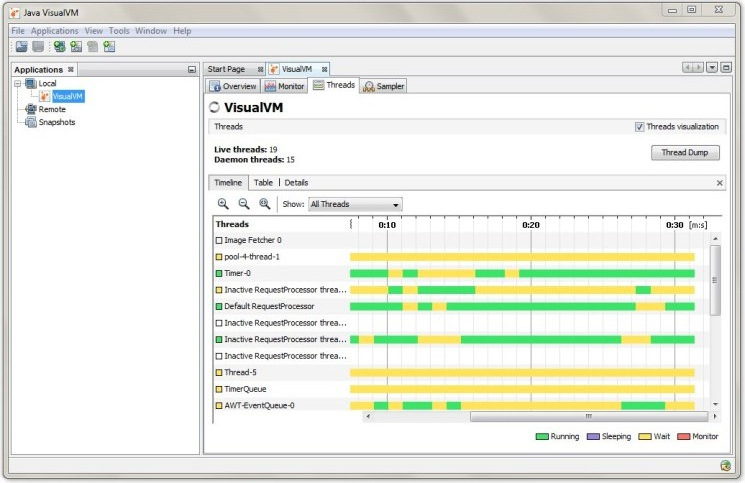Click the Running green legend swatch
The image size is (745, 483).
(x=542, y=436)
